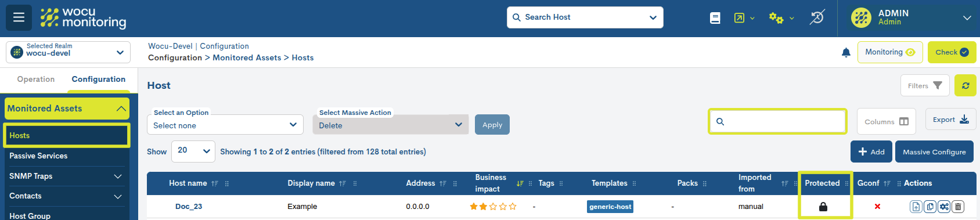Click the duplicate host action icon
The image size is (980, 220).
click(x=929, y=207)
